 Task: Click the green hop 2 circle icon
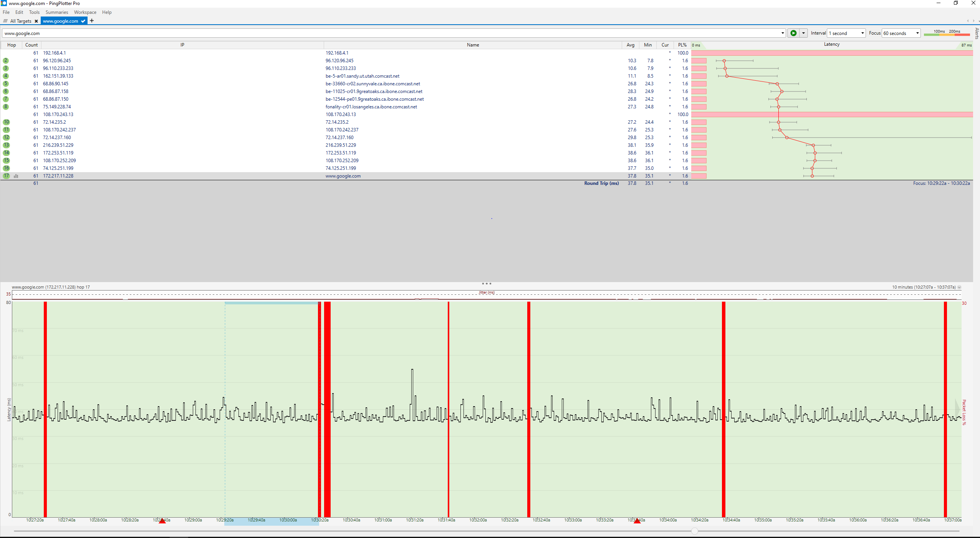click(6, 61)
